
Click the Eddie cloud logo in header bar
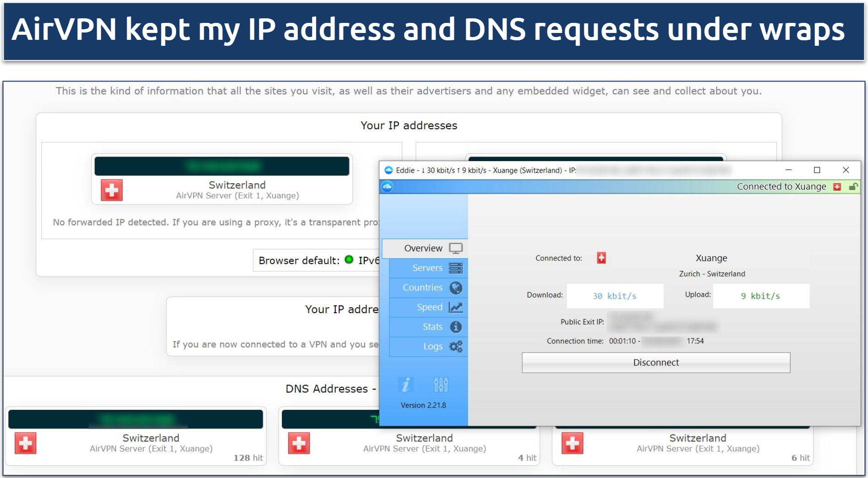point(388,186)
